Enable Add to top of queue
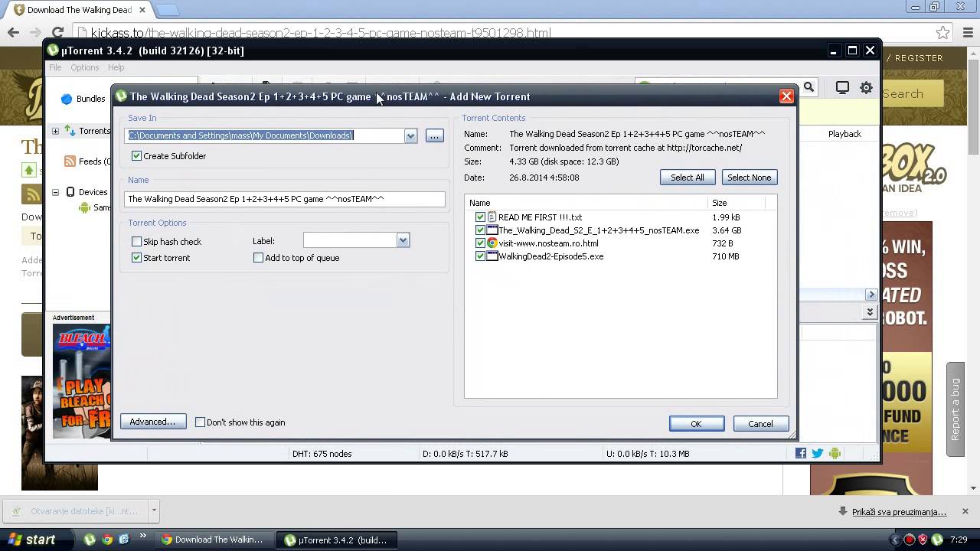This screenshot has width=980, height=551. [x=258, y=258]
